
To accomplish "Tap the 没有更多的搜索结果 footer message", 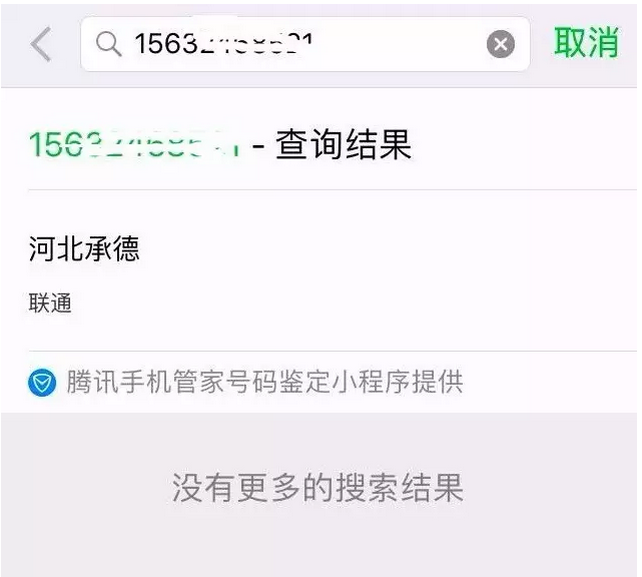I will [x=318, y=487].
